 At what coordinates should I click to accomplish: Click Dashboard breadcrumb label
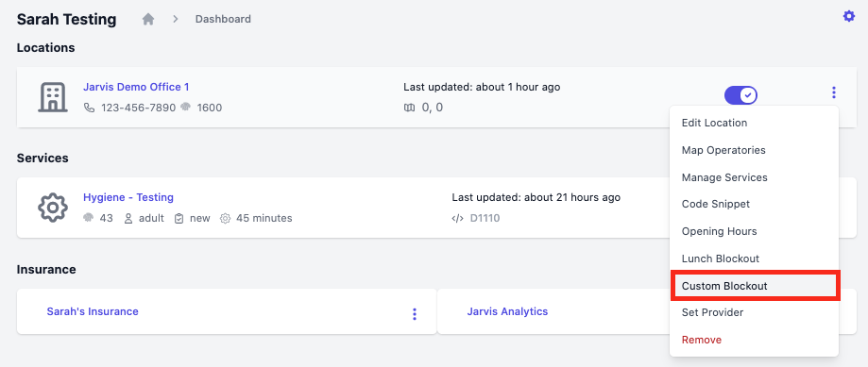223,19
